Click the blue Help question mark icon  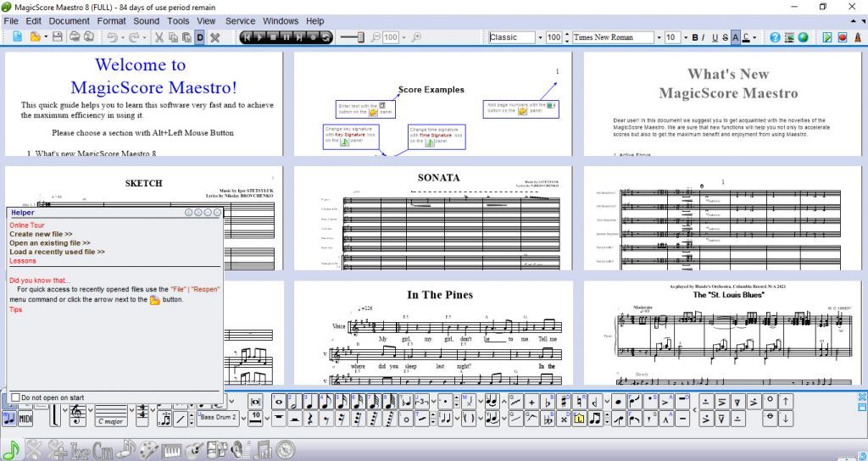pyautogui.click(x=775, y=37)
